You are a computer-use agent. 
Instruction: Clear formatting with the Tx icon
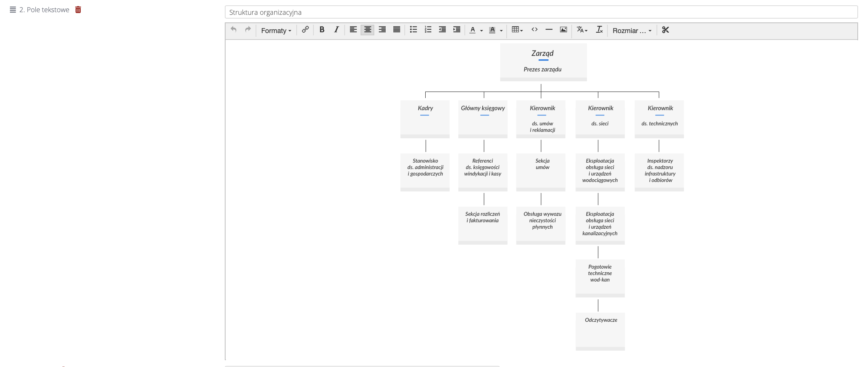pos(599,30)
